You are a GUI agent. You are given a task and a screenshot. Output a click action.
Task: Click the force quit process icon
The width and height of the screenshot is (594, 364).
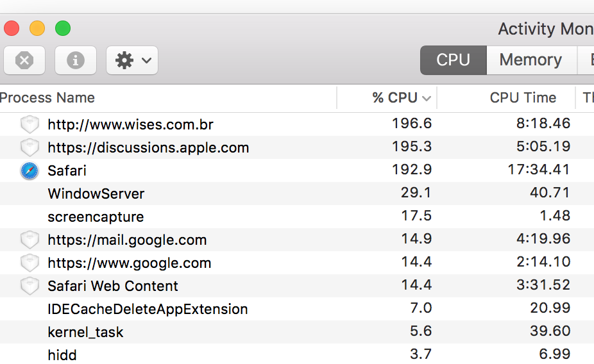(x=24, y=61)
